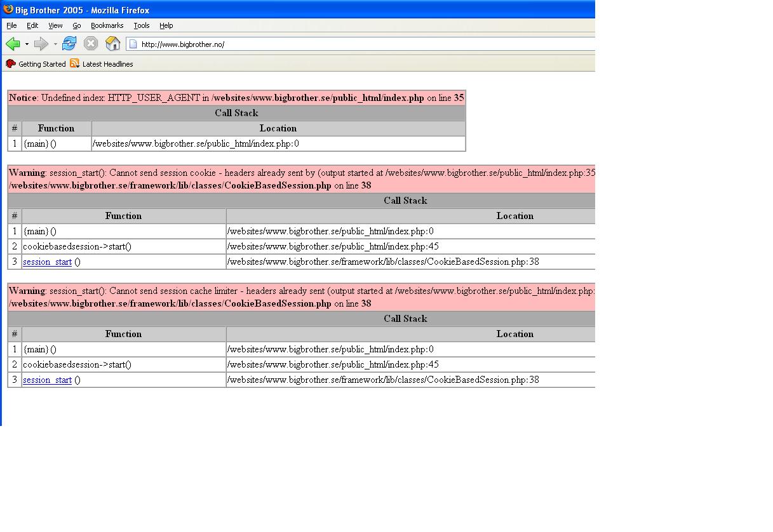Open the Bookmarks menu
Viewport: 773px width, 532px height.
[107, 25]
